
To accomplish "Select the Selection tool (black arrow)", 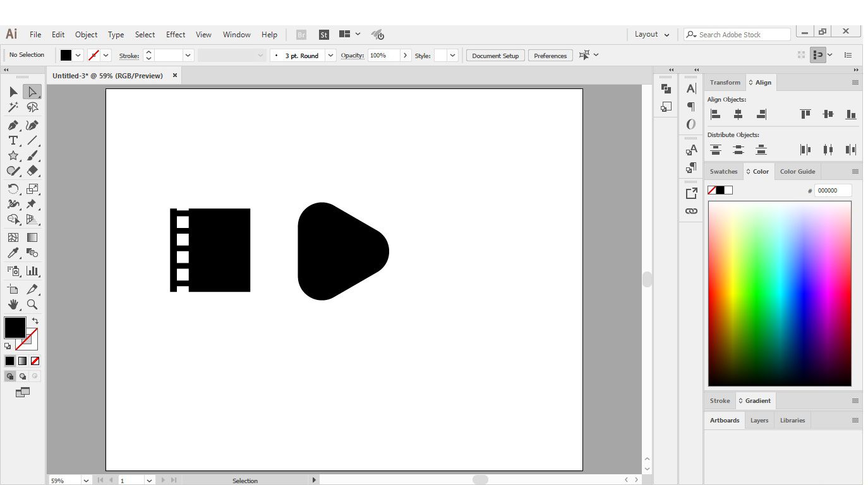I will click(x=13, y=92).
